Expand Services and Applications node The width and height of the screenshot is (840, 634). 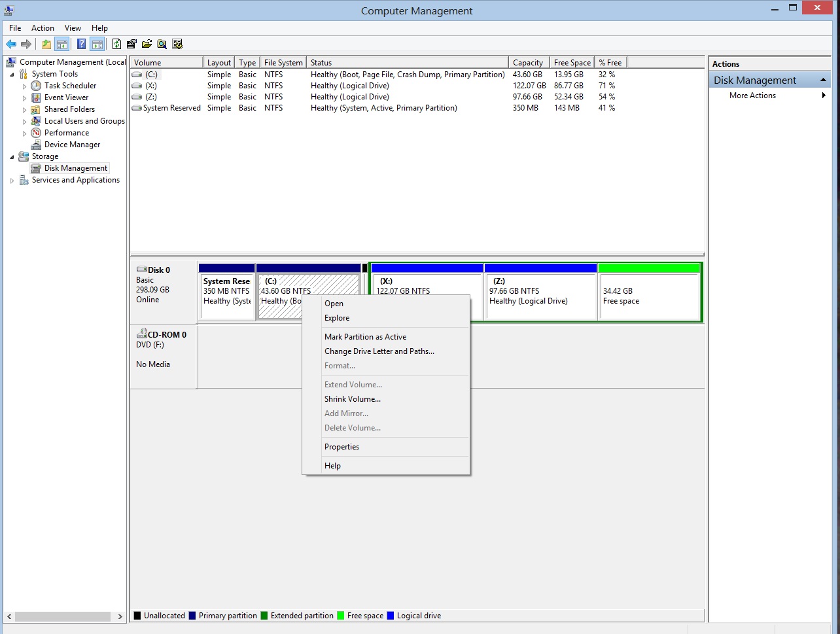point(12,181)
